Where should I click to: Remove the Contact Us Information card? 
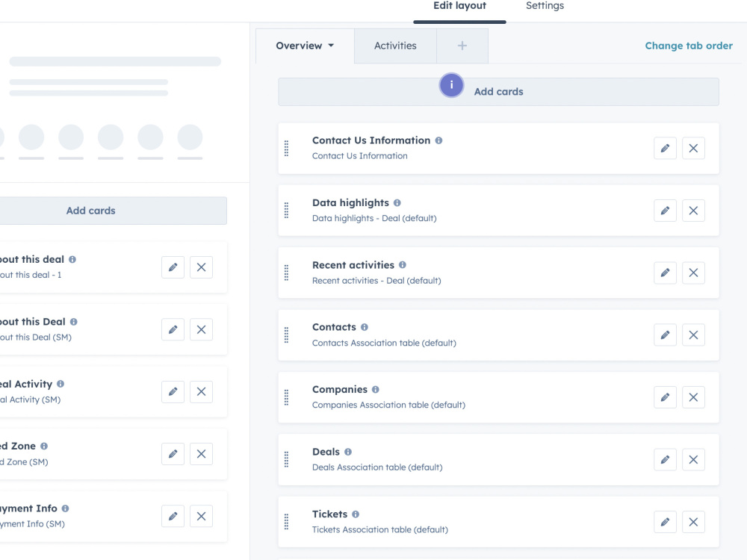pos(693,148)
